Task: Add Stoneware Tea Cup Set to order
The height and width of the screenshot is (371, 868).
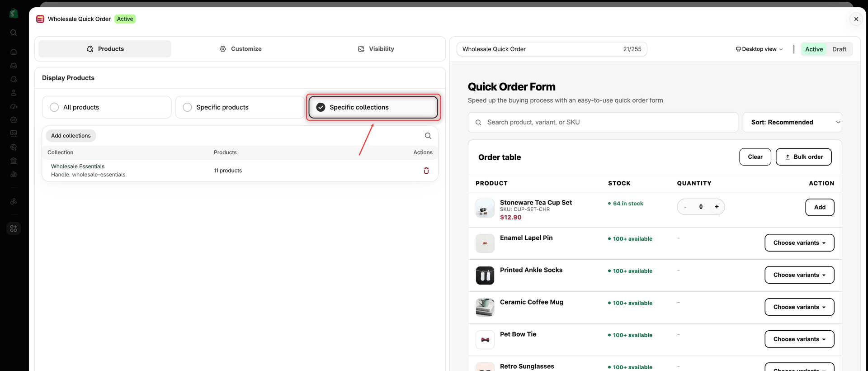Action: 820,207
